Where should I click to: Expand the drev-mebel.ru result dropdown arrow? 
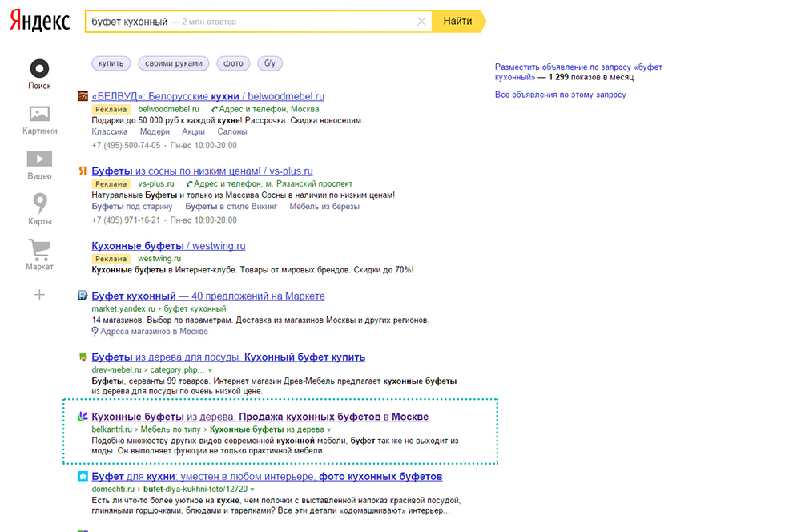[x=210, y=370]
